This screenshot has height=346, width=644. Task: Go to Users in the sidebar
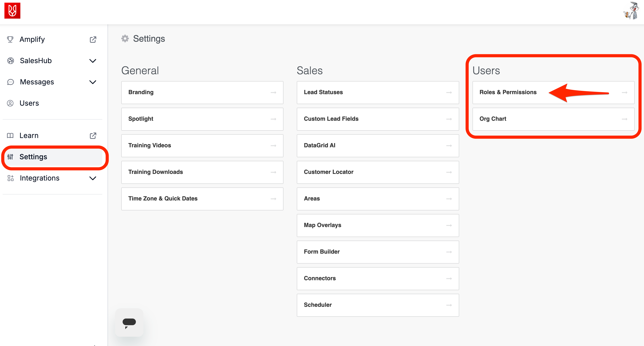point(29,103)
